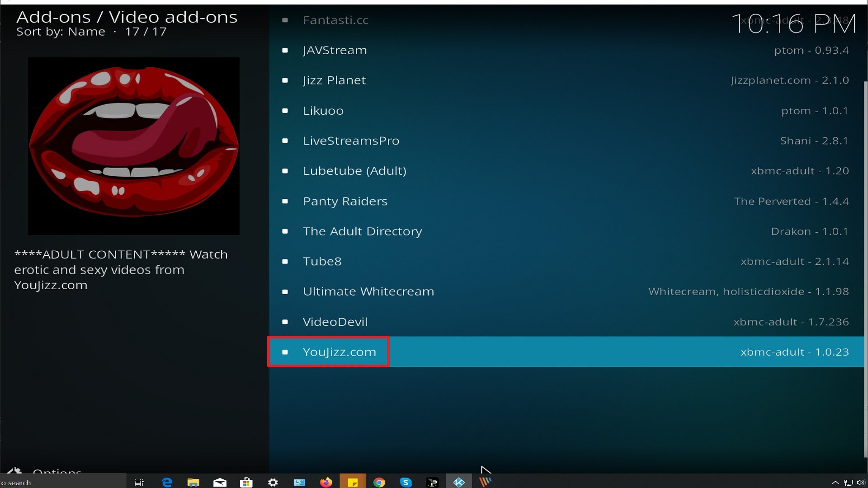Click version text xbmc-adult - 1.0.23
This screenshot has height=488, width=868.
click(x=795, y=352)
